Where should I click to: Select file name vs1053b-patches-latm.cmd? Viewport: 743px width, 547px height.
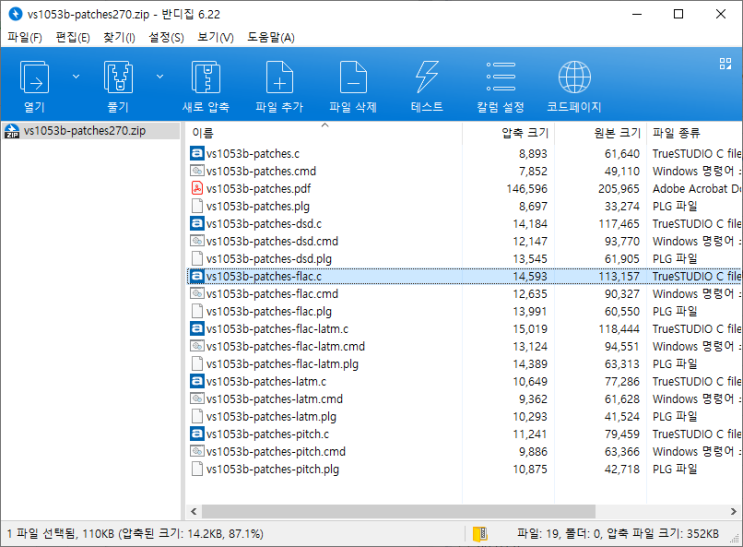coord(274,399)
